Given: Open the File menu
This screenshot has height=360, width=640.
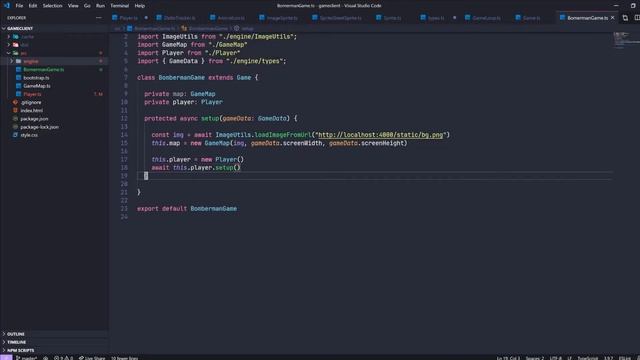Looking at the screenshot, I should [19, 6].
